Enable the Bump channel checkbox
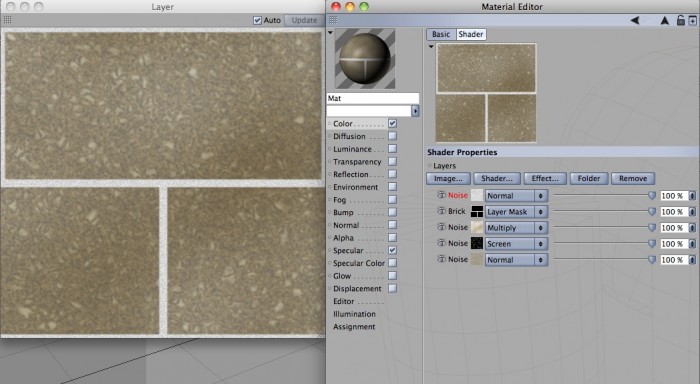 (392, 212)
